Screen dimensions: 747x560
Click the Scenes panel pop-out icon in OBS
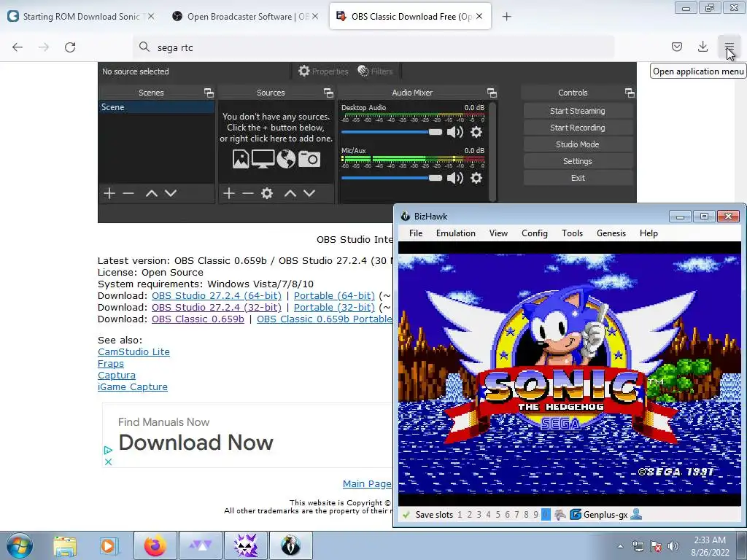[x=209, y=93]
